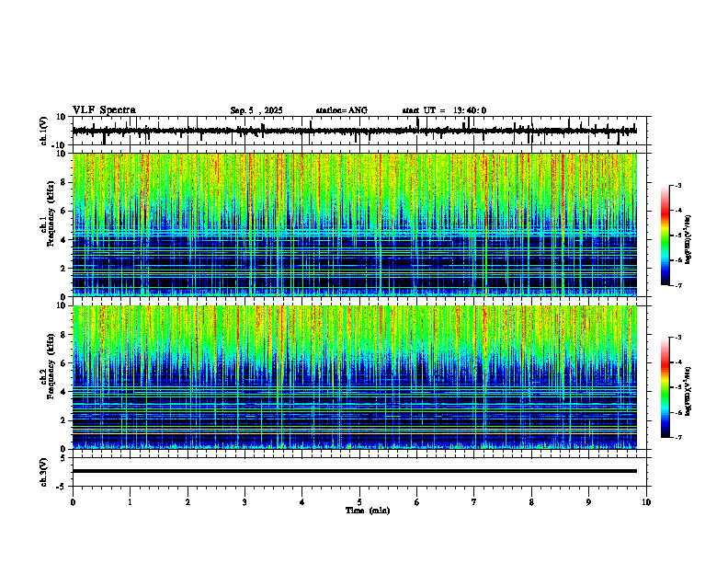Screen dimensions: 728x563
Task: Click time axis tick label "3"
Action: [x=245, y=502]
